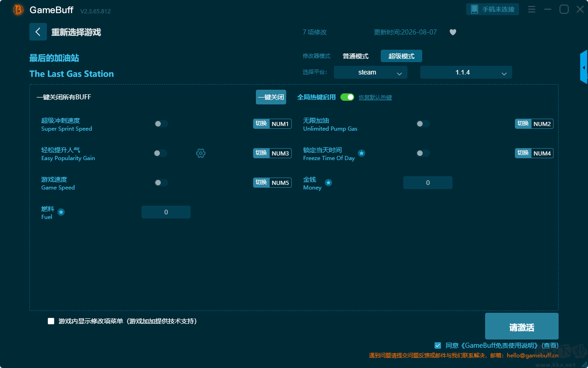Click the NUM4 hotkey switch button
Screen dimensions: 588x368
(x=534, y=153)
